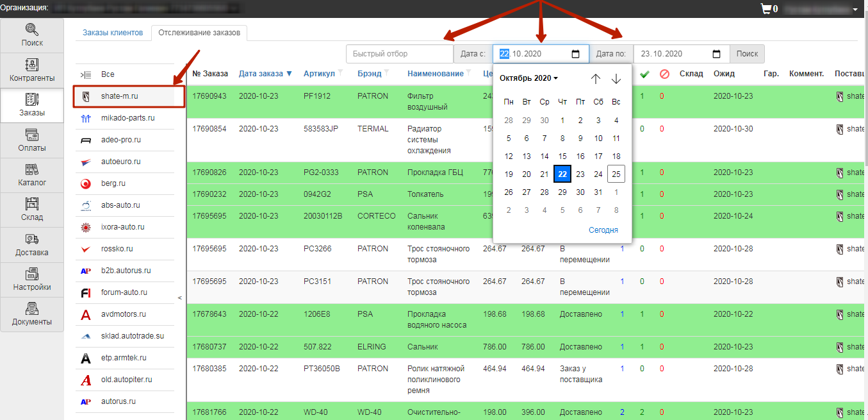
Task: Focus the Быстрый отбор filter field
Action: (x=400, y=54)
